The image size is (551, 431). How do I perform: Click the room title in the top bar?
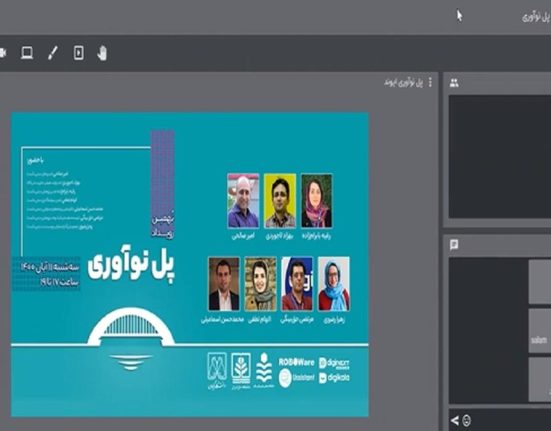(536, 17)
